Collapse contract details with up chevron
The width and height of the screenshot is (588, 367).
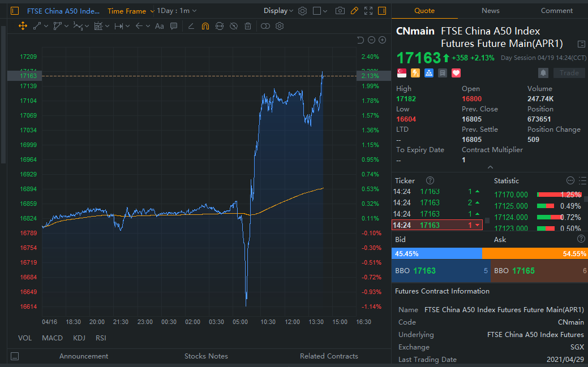490,167
